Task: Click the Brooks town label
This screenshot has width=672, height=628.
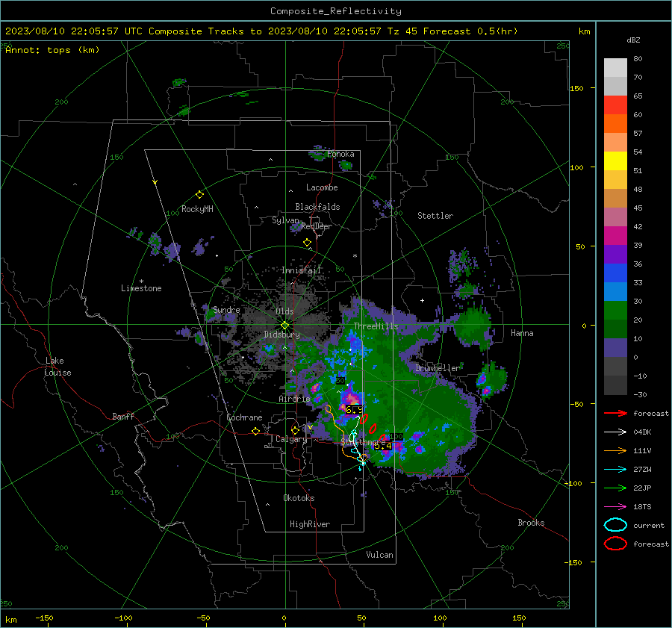Action: point(531,523)
